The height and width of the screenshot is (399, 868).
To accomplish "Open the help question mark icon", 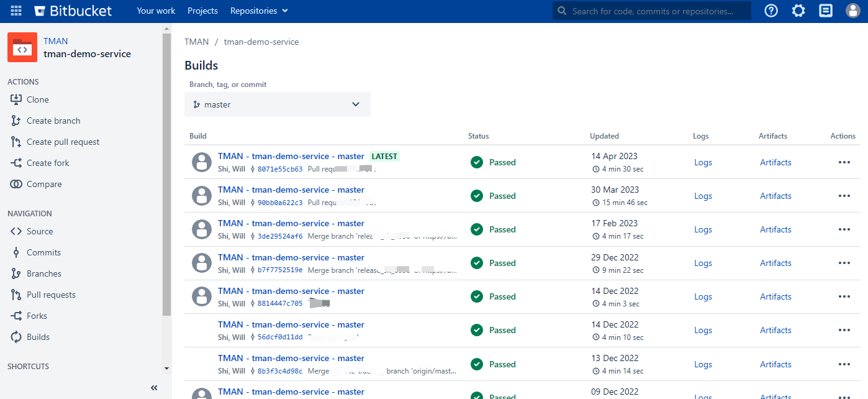I will click(771, 11).
